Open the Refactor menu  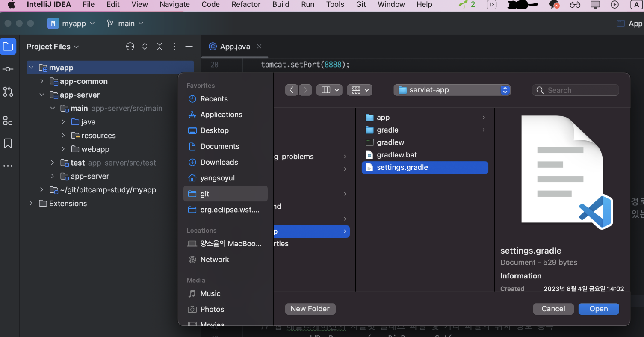click(246, 5)
